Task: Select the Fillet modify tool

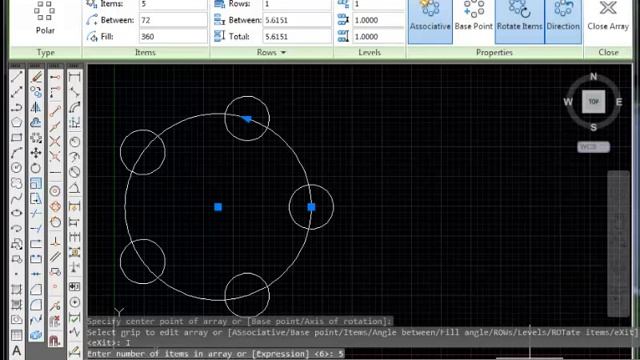Action: point(36,304)
